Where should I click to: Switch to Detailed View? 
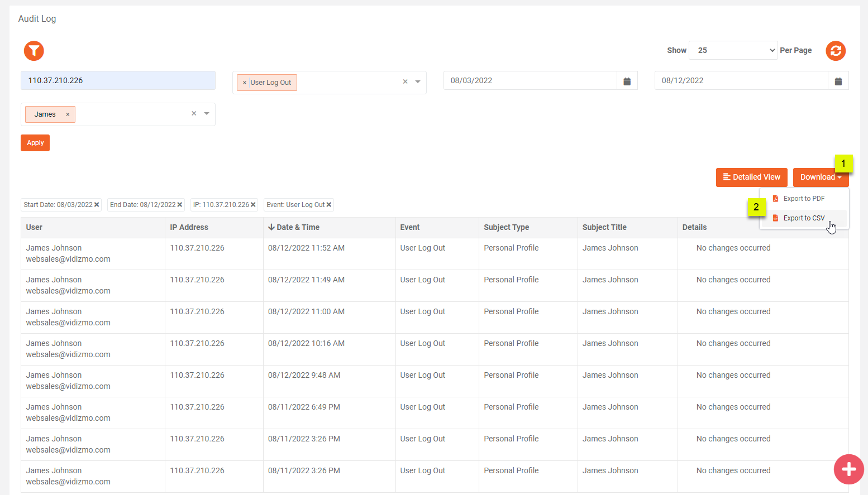[751, 177]
